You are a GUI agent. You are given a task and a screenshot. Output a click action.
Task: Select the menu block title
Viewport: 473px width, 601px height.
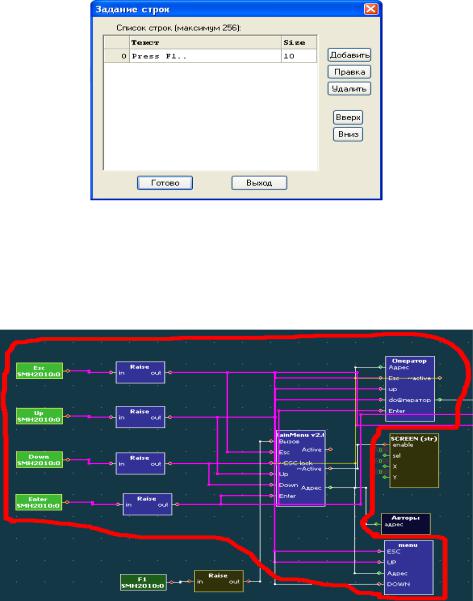pyautogui.click(x=409, y=545)
